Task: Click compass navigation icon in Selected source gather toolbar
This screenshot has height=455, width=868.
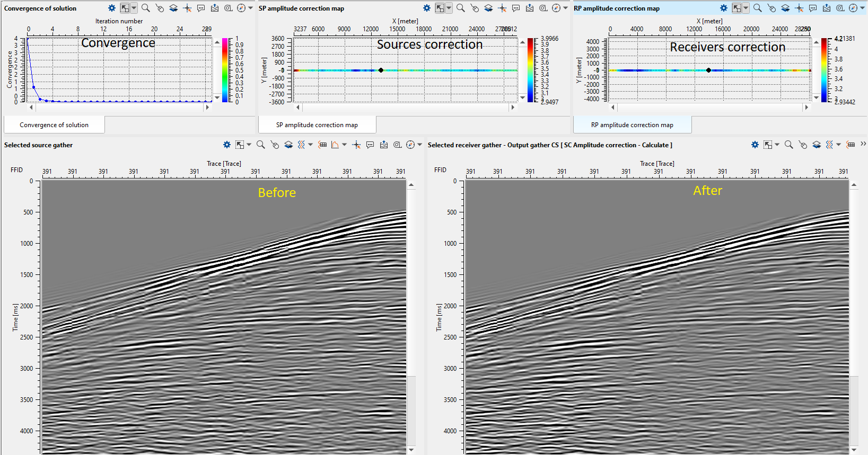Action: [410, 145]
